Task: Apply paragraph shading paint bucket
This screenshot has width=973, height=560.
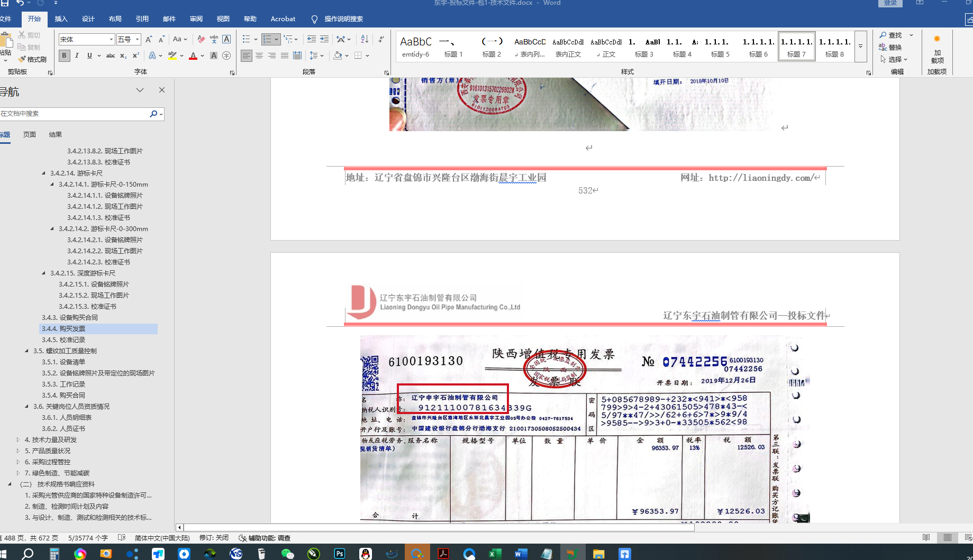Action: coord(338,56)
